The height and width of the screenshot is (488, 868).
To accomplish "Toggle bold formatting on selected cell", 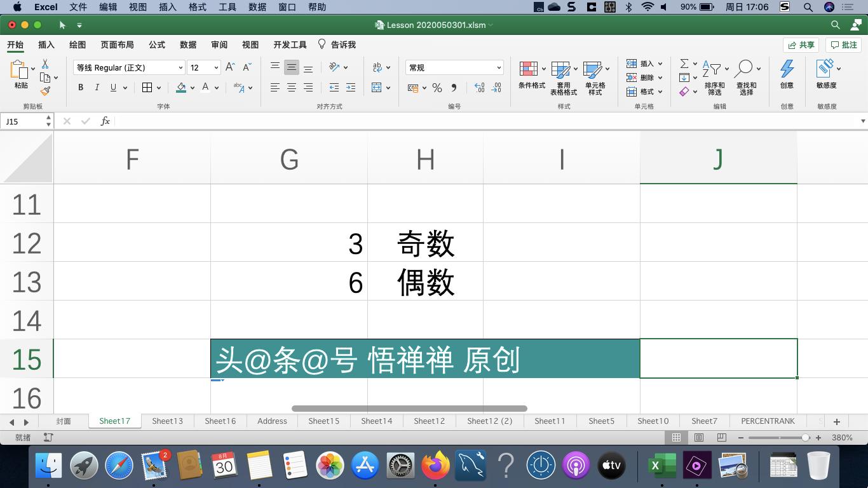I will click(81, 87).
